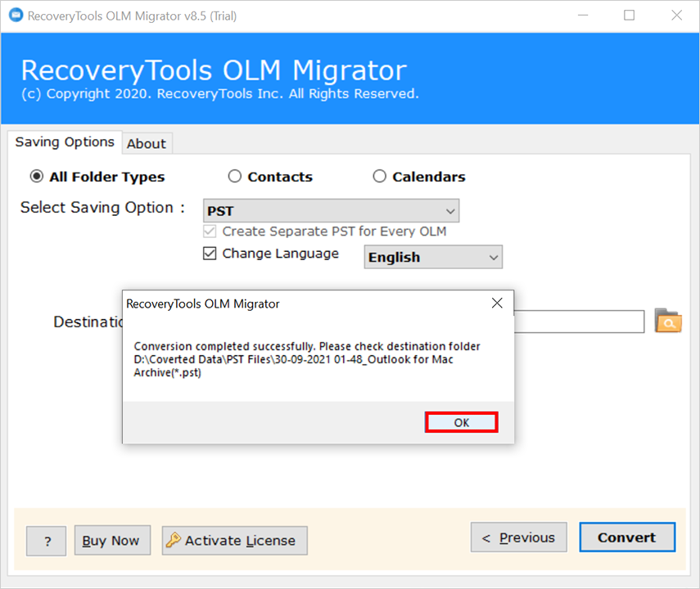Click the RecoveryTools app icon in title bar
This screenshot has height=589, width=700.
[16, 16]
